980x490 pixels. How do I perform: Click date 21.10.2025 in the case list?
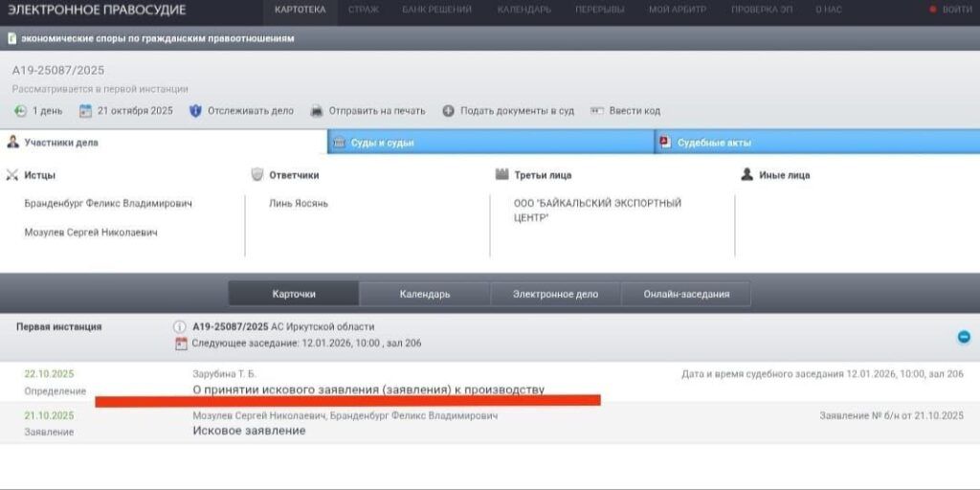[49, 415]
